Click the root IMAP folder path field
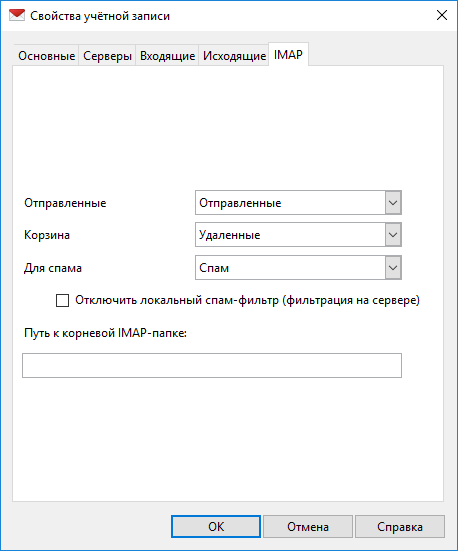This screenshot has width=458, height=551. (212, 365)
